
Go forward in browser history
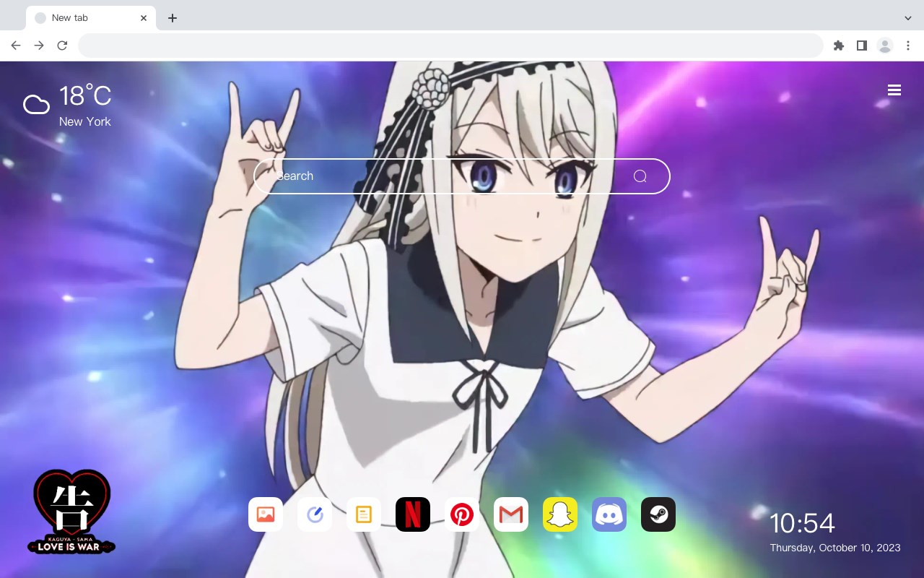(39, 46)
